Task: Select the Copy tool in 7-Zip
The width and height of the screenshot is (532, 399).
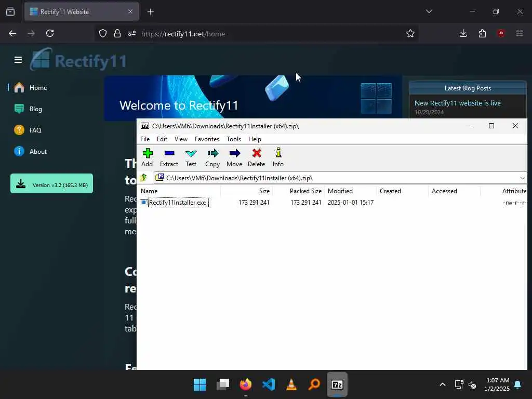Action: 212,157
